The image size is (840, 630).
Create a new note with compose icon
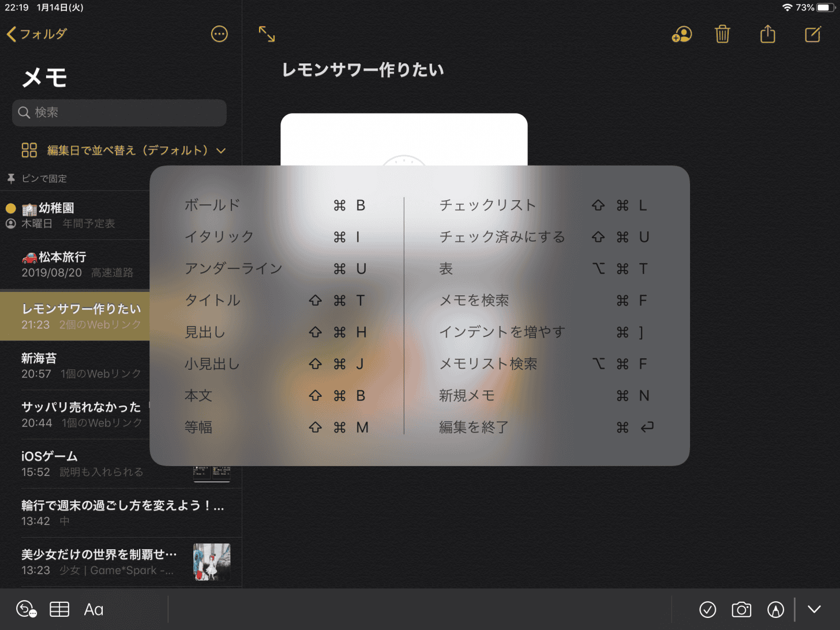coord(813,35)
